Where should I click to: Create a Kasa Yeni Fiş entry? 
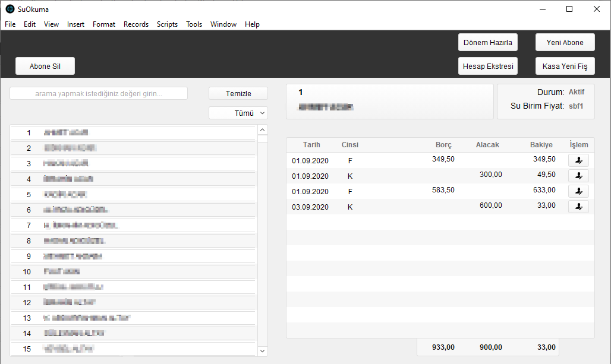click(x=565, y=66)
